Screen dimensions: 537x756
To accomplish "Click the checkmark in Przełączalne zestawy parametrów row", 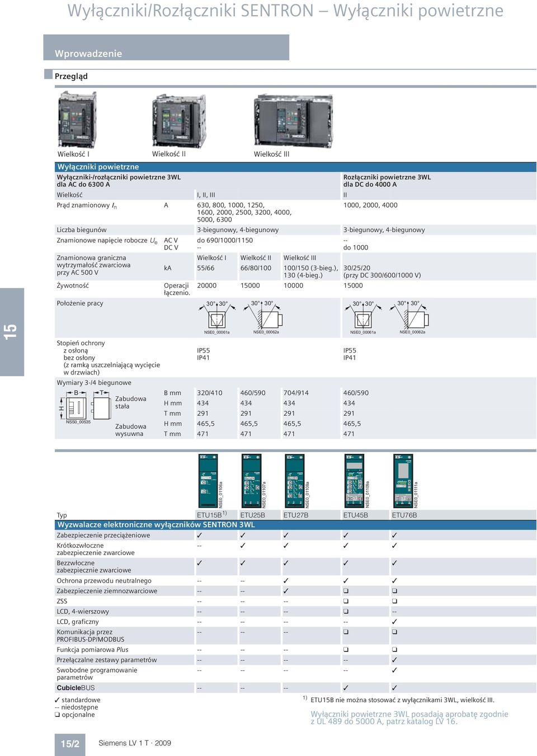I will 394,660.
